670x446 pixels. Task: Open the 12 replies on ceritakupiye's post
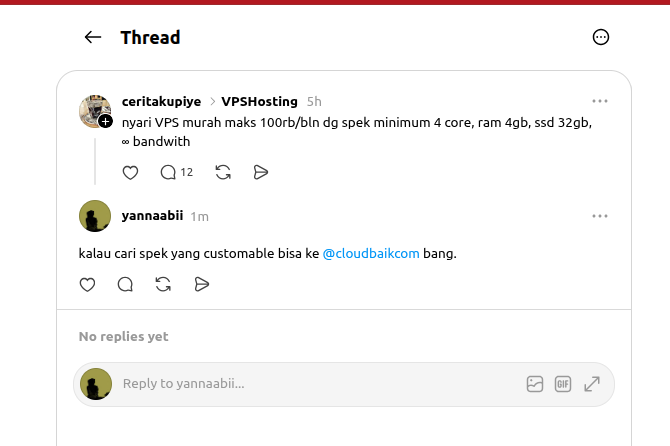[176, 173]
